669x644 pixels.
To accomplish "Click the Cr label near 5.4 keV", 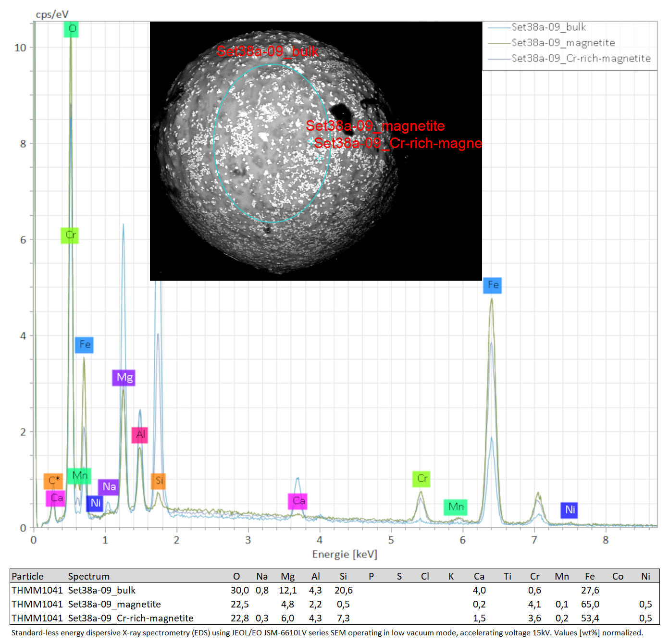I will tap(421, 479).
